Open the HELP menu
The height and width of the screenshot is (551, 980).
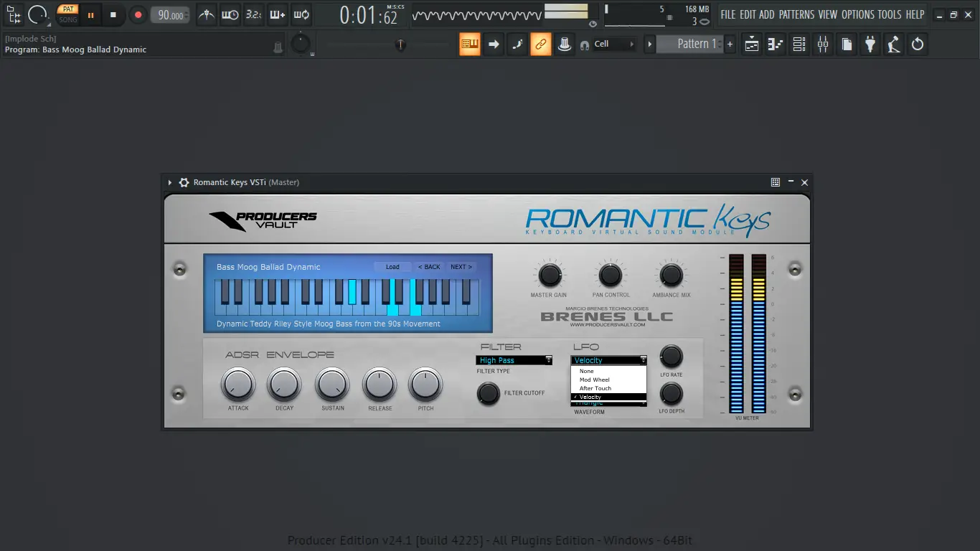[915, 14]
